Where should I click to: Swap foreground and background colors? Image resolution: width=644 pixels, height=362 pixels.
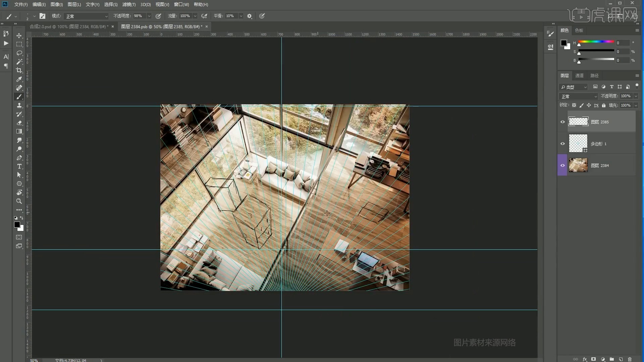(22, 218)
